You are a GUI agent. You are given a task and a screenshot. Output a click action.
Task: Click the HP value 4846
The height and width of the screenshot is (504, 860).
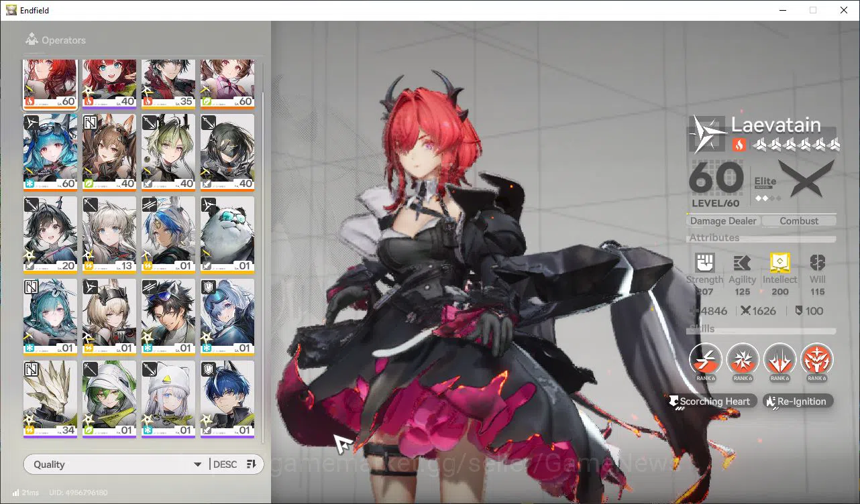pyautogui.click(x=714, y=311)
